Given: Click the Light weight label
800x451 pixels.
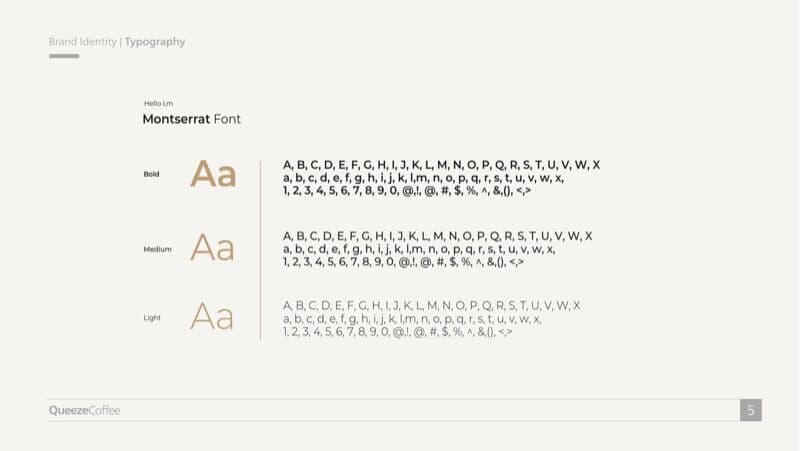Looking at the screenshot, I should click(152, 318).
